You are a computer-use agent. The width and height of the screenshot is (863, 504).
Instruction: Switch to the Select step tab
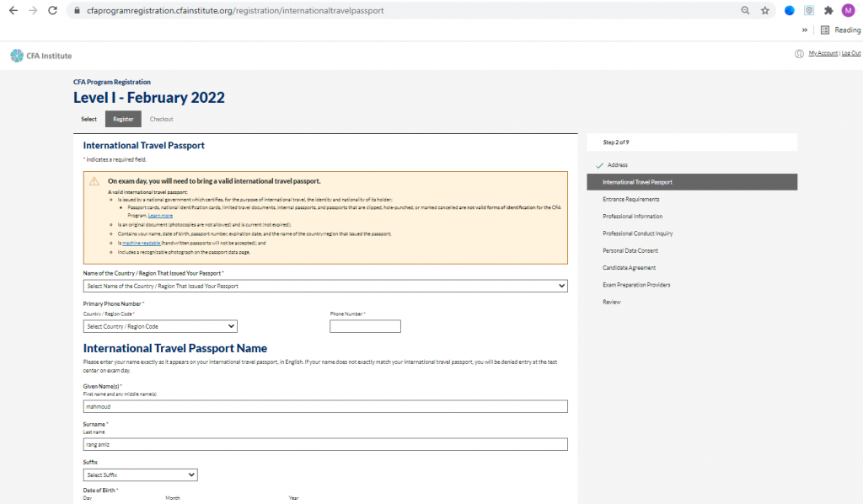(88, 119)
